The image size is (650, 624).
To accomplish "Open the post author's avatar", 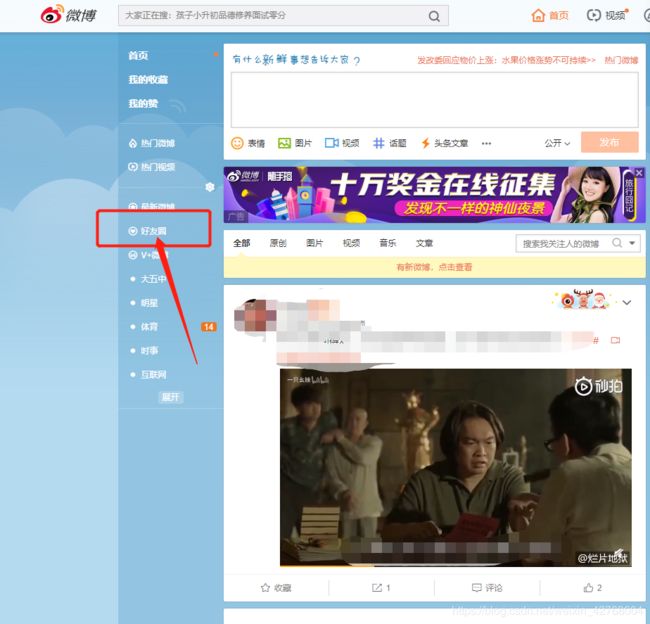I will tap(254, 316).
